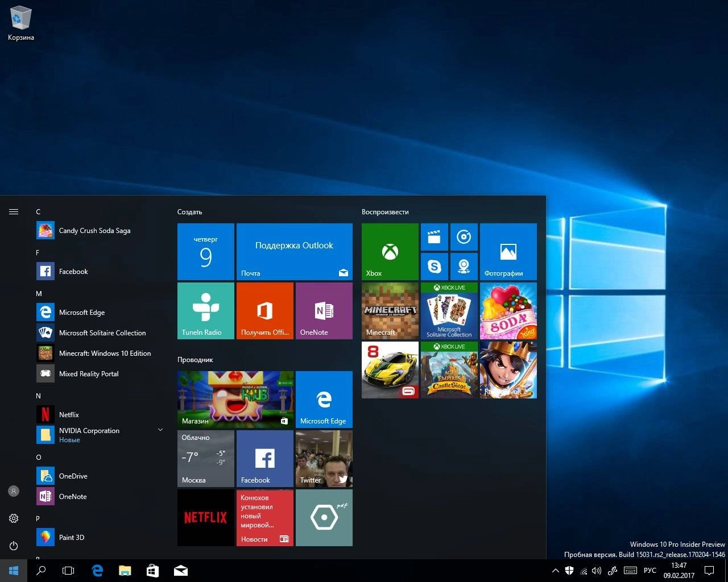Click the Windows Defender shield tray icon
Image resolution: width=728 pixels, height=582 pixels.
click(569, 571)
